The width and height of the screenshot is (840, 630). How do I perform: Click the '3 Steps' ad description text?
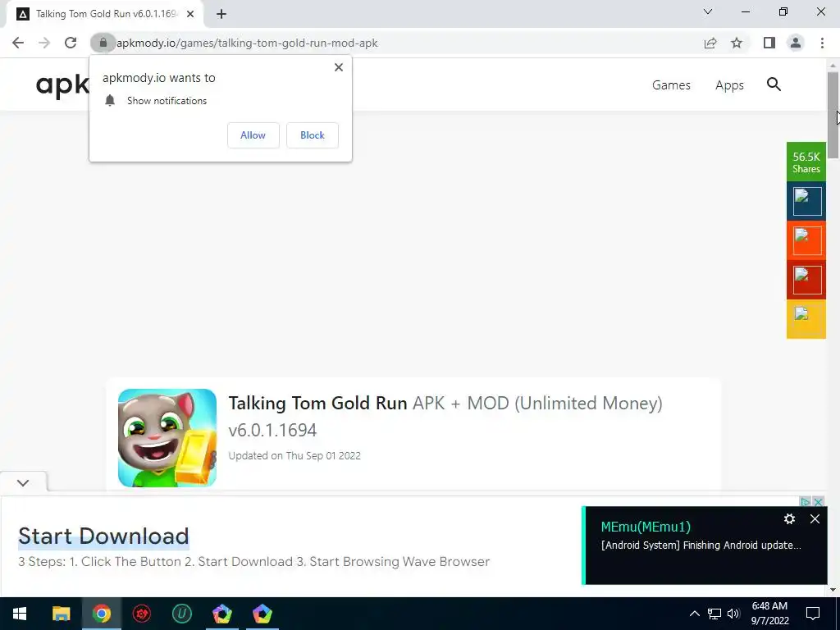[x=254, y=561]
